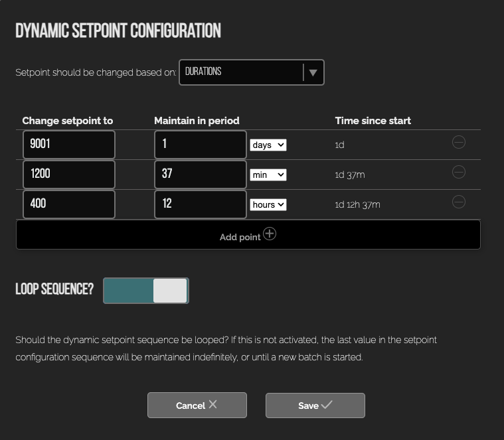This screenshot has width=504, height=440.
Task: Focus the setpoint field showing 400
Action: tap(69, 204)
